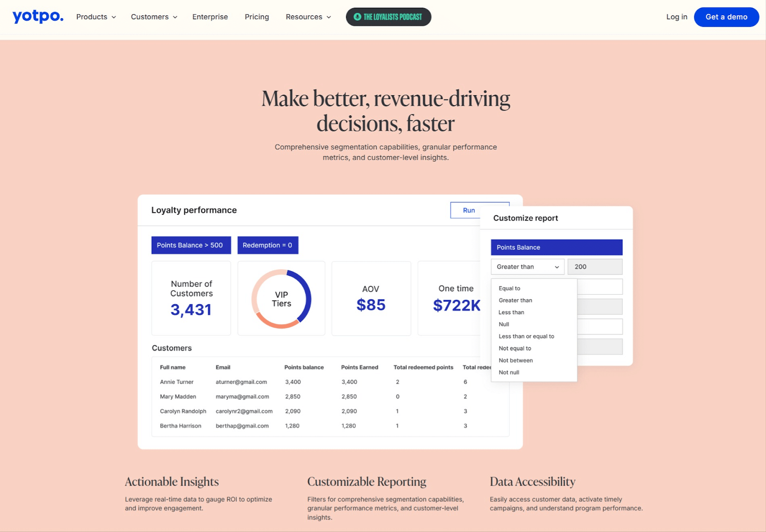Select the Points Balance > 500 filter chip
This screenshot has height=532, width=766.
coord(191,245)
